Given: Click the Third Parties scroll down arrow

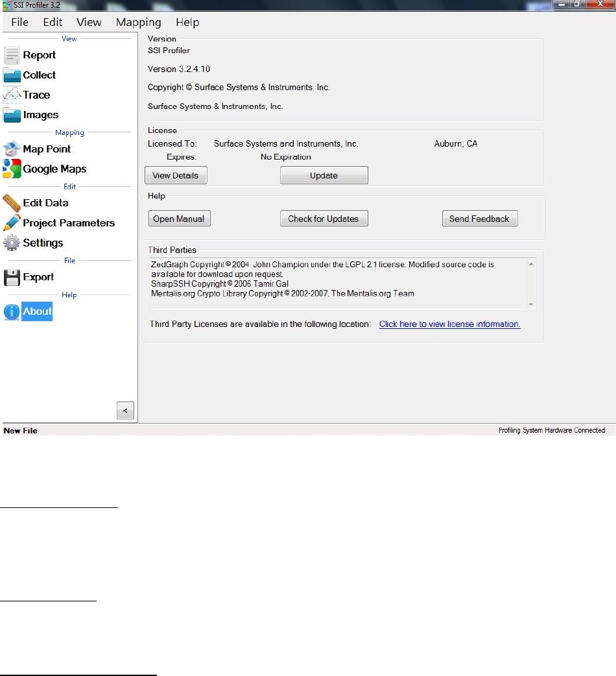Looking at the screenshot, I should click(x=531, y=304).
